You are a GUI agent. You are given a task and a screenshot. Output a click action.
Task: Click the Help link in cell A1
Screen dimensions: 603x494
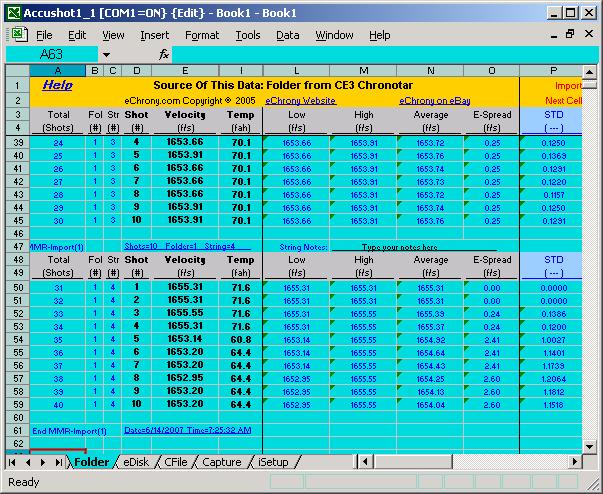(x=57, y=85)
